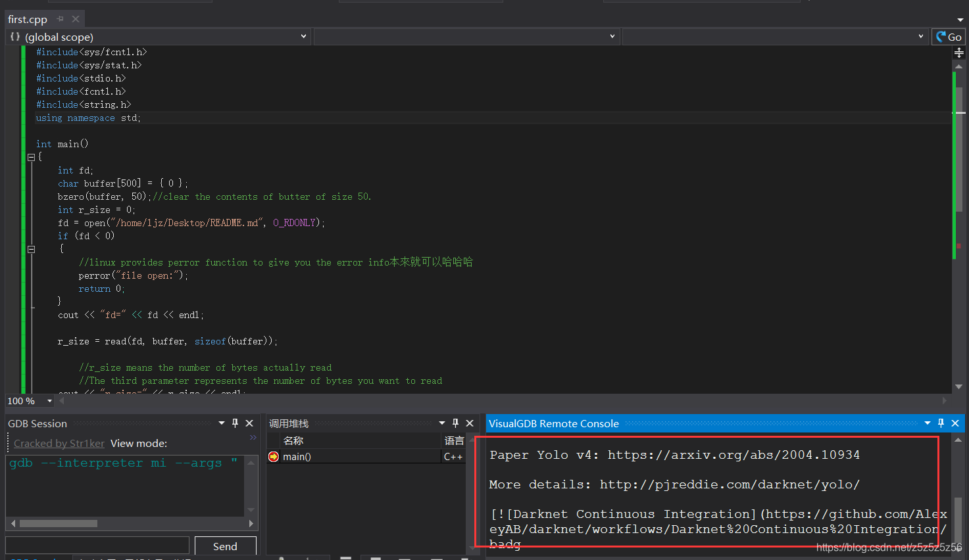
Task: Click the 'char buffer[500]' code line
Action: (x=123, y=183)
